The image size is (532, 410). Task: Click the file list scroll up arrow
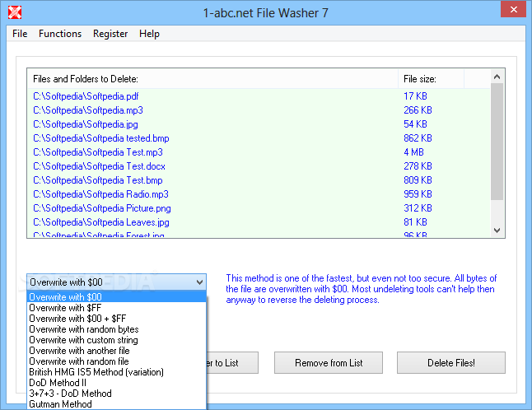pos(497,77)
